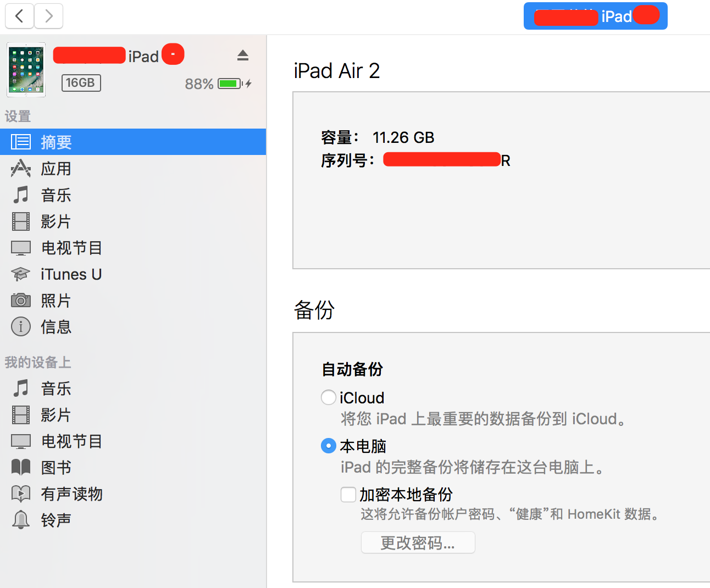Open 摘要 in settings sidebar
Viewport: 710px width, 588px height.
133,142
